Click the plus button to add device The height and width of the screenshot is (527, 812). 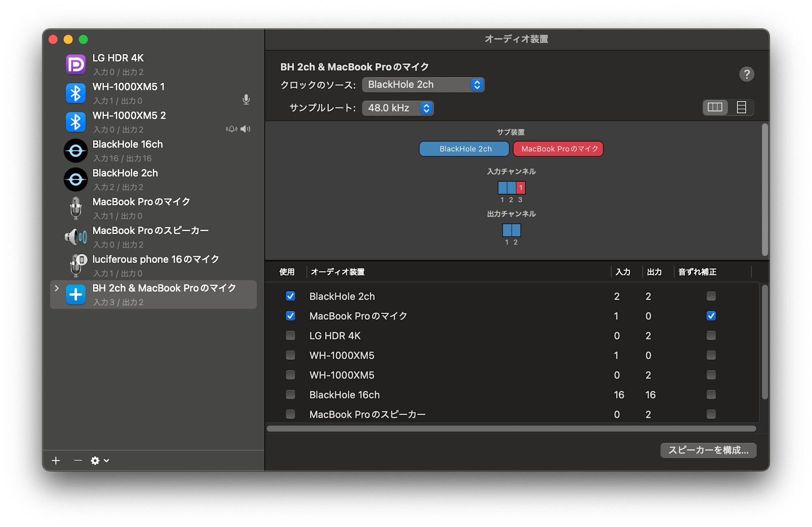click(x=56, y=460)
